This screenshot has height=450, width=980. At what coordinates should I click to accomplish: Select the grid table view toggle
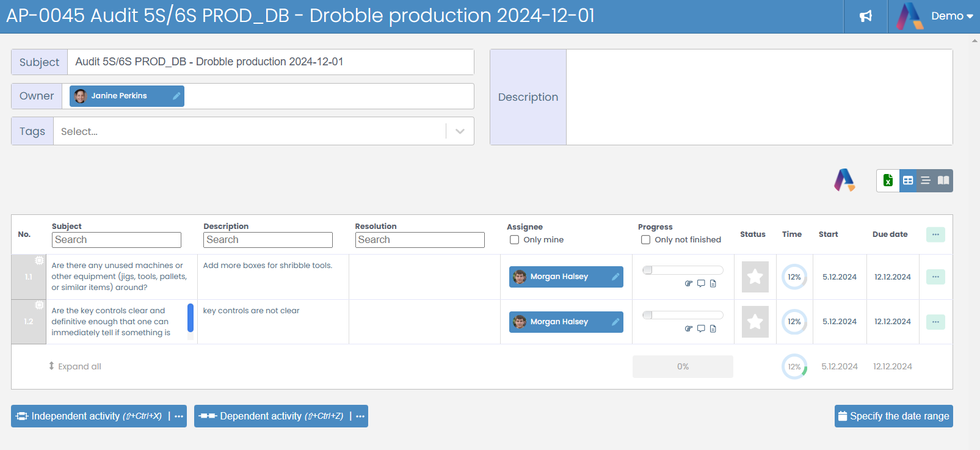(x=908, y=181)
